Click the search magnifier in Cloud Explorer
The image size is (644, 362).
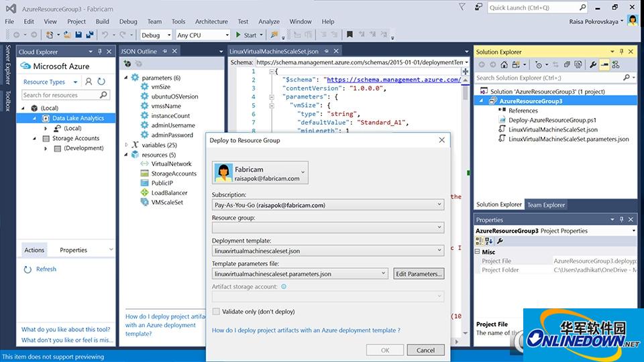coord(103,95)
